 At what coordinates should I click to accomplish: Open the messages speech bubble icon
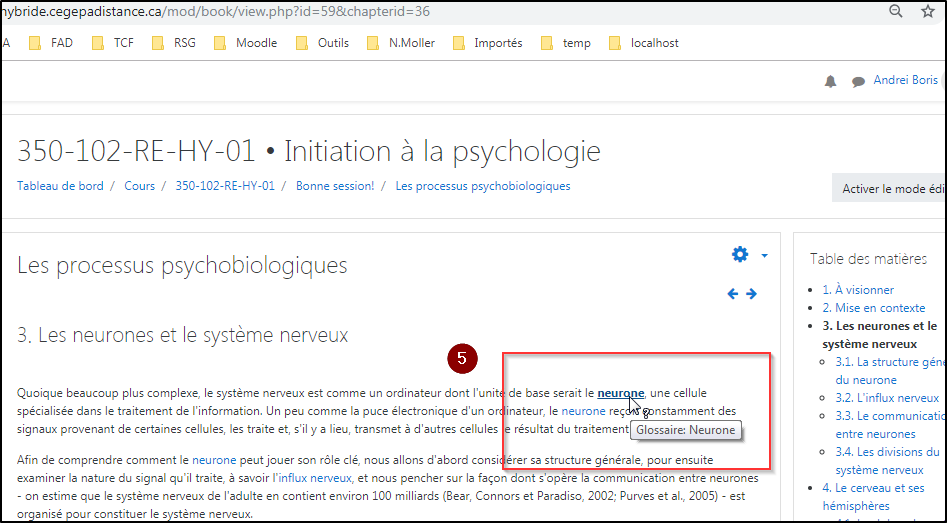[858, 81]
